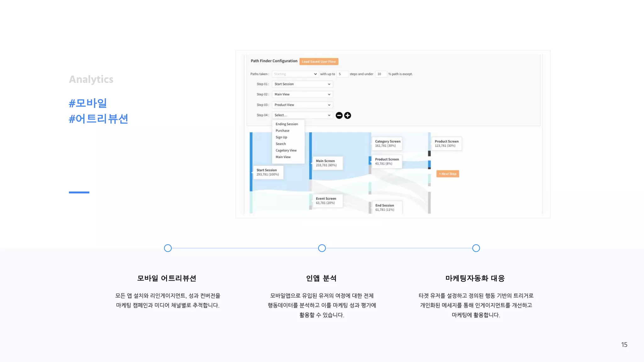The image size is (644, 362).
Task: Click the Product Screen 123,781 node label
Action: click(447, 144)
